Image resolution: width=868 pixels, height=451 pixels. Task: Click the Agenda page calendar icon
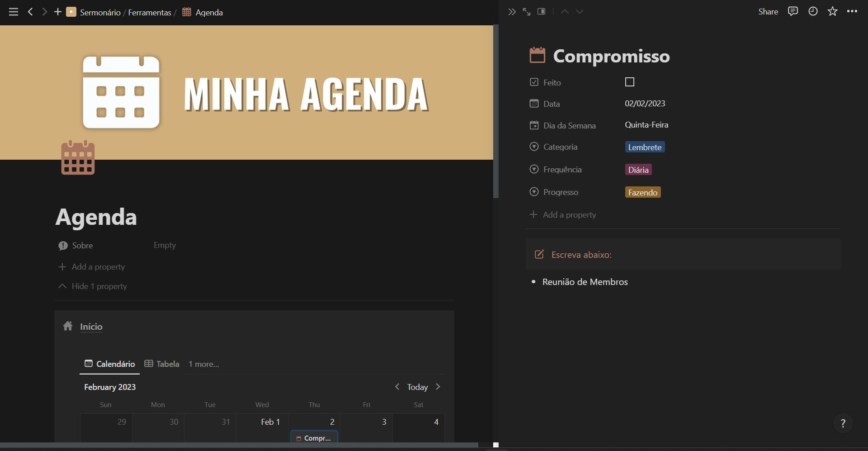pos(78,157)
